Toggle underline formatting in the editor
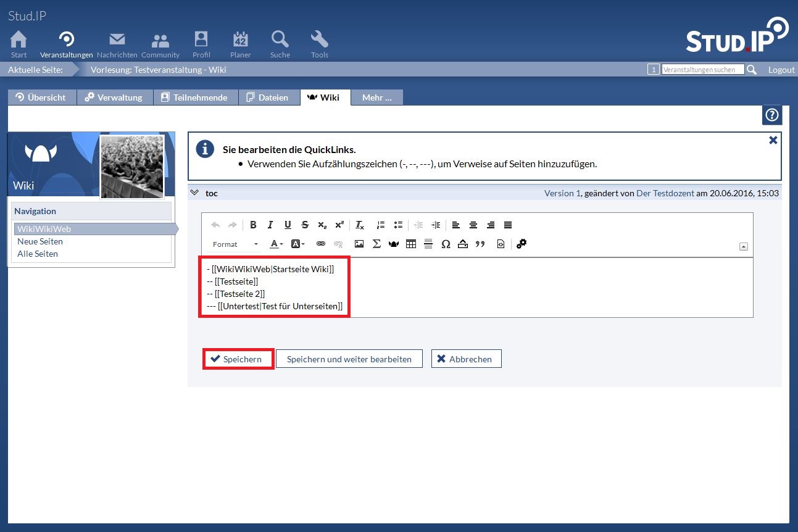The image size is (798, 532). (288, 225)
